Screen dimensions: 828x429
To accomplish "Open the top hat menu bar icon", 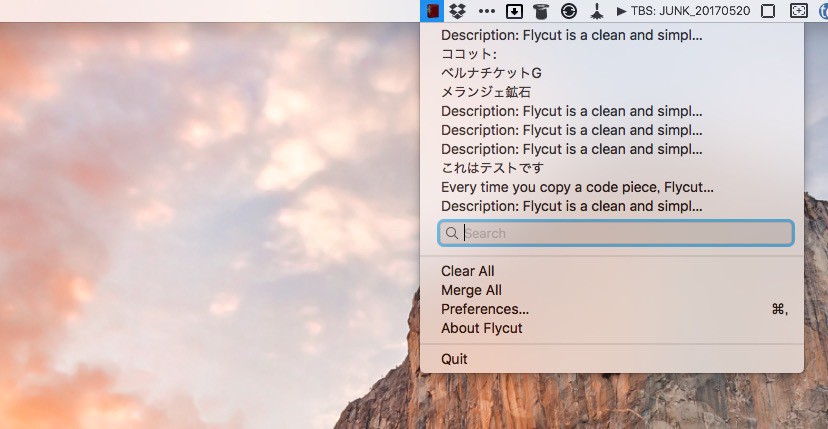I will coord(541,11).
